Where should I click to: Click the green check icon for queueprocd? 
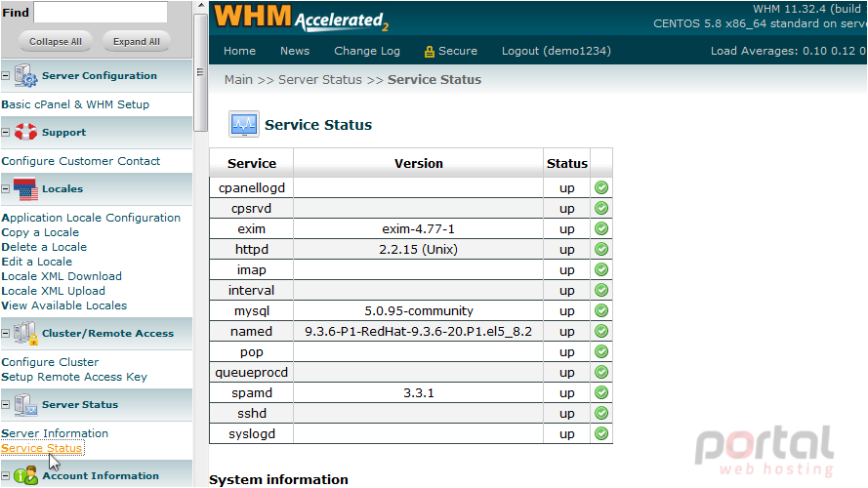pyautogui.click(x=601, y=372)
